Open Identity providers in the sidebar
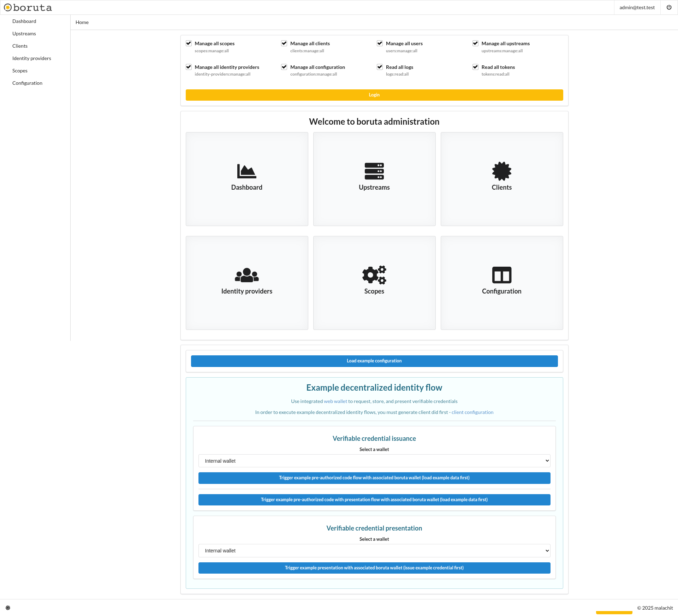This screenshot has width=678, height=616. pos(31,58)
